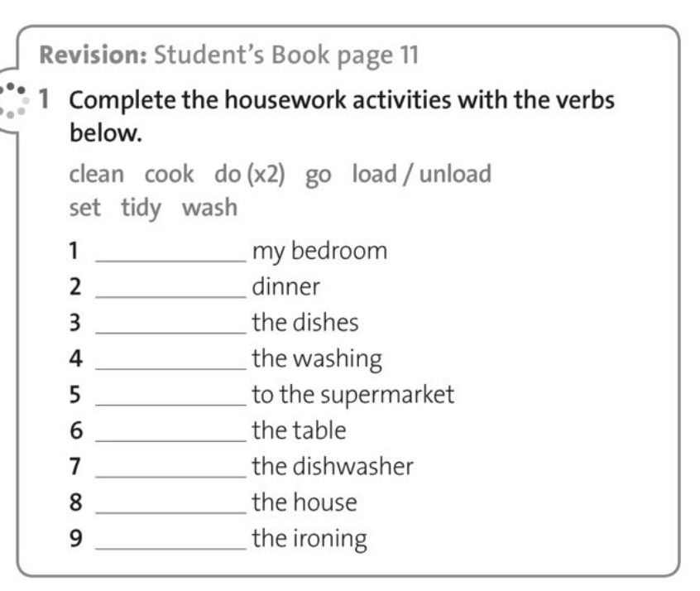Select the word 'set' in verb list

click(x=85, y=208)
